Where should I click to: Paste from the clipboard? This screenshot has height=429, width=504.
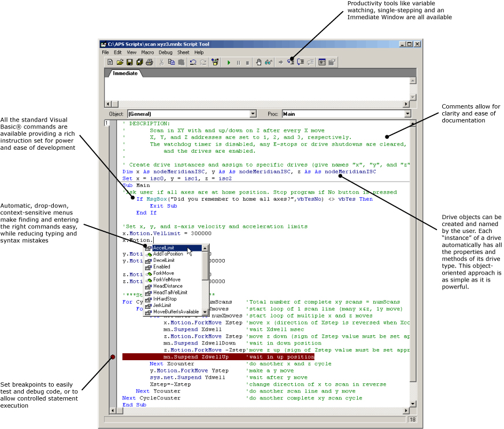pos(180,62)
